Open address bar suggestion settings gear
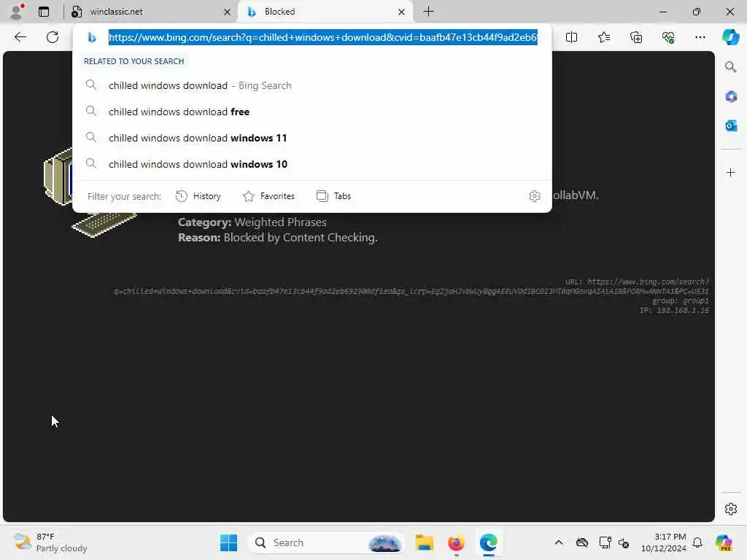The width and height of the screenshot is (747, 560). point(535,196)
